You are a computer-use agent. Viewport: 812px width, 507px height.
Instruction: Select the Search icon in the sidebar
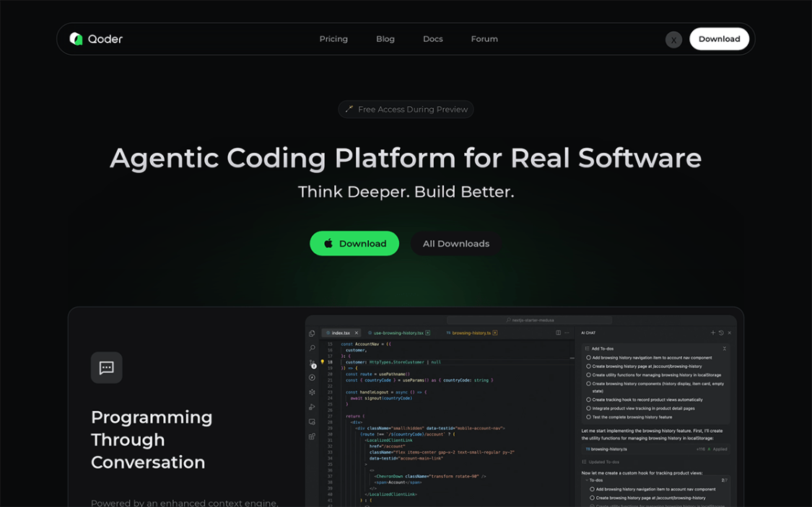point(313,348)
